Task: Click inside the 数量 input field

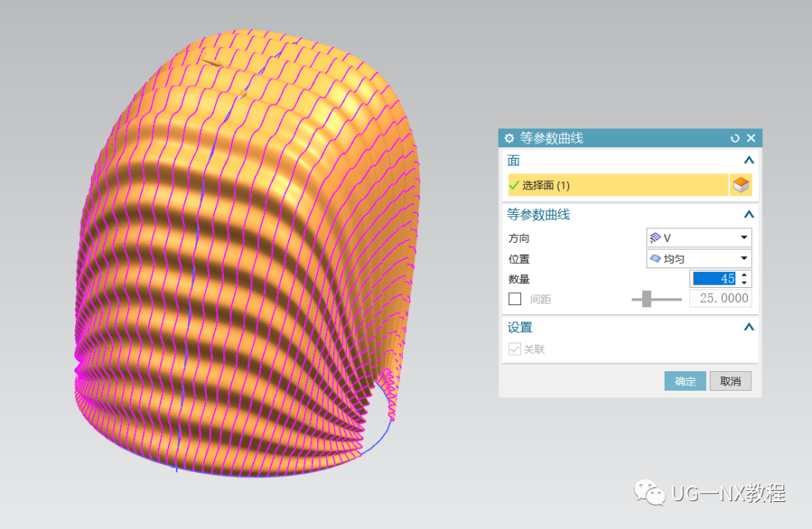Action: (714, 278)
